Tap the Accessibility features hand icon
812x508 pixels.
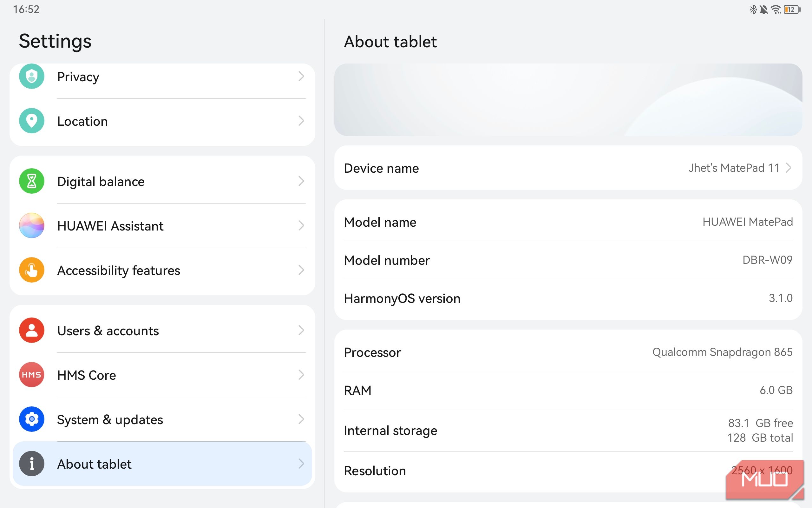(31, 270)
